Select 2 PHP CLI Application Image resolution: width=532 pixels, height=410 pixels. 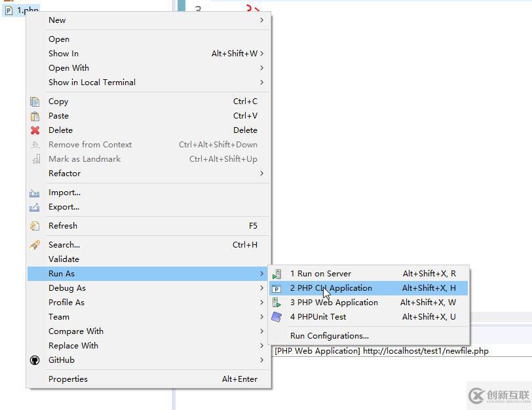(369, 288)
